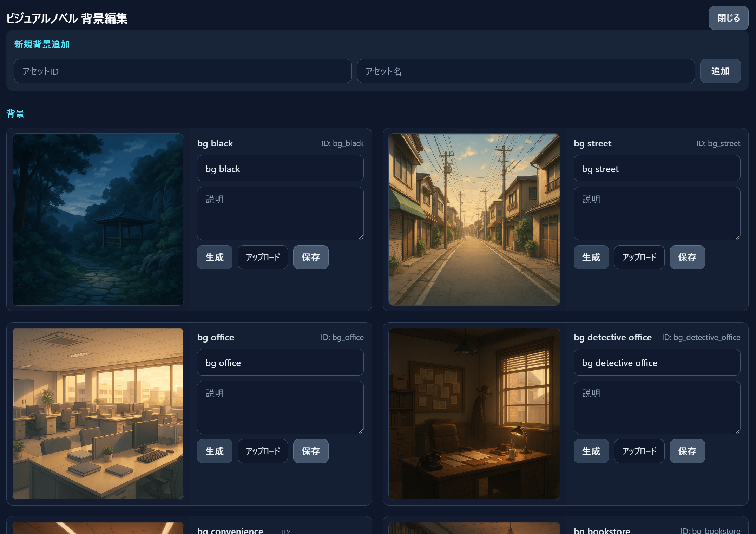Screen dimensions: 756x534
Task: Open the bg office thumbnail
Action: [x=98, y=414]
